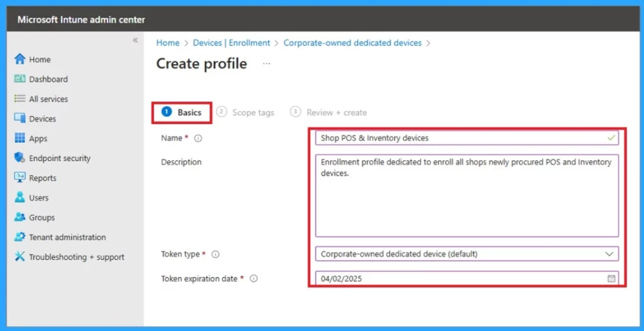Click the Devices monitor icon
Screen dimensions: 644x331
pos(19,118)
